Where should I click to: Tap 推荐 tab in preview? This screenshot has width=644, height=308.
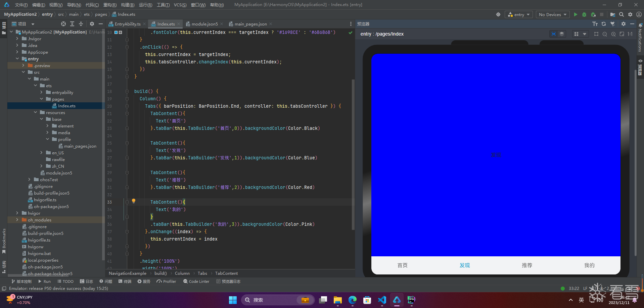tap(527, 265)
